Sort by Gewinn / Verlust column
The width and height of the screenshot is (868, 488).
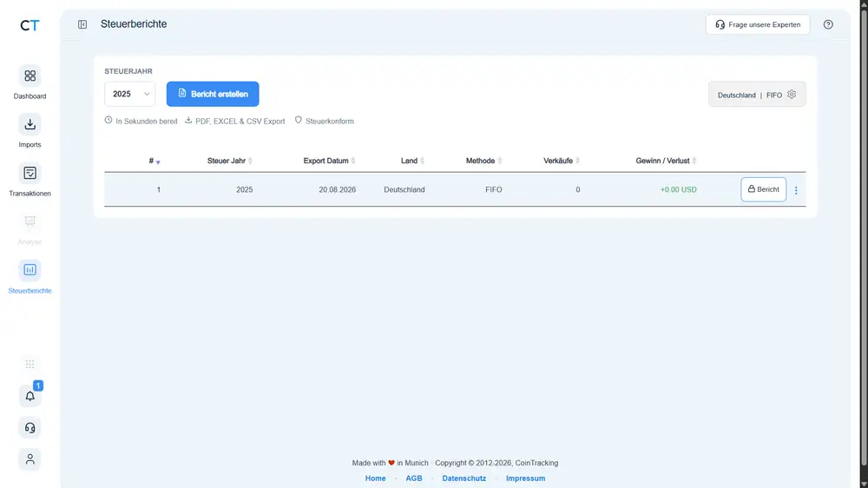pos(666,161)
